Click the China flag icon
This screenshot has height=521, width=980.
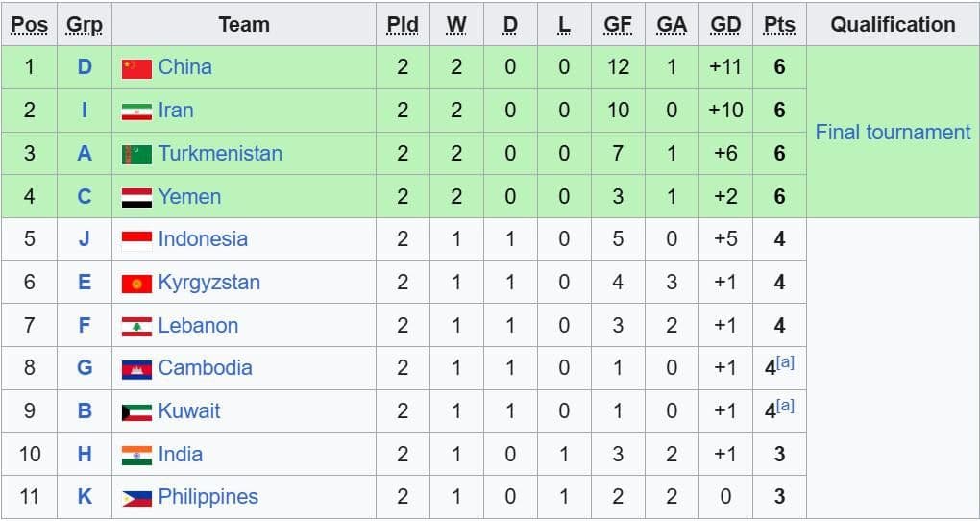136,68
